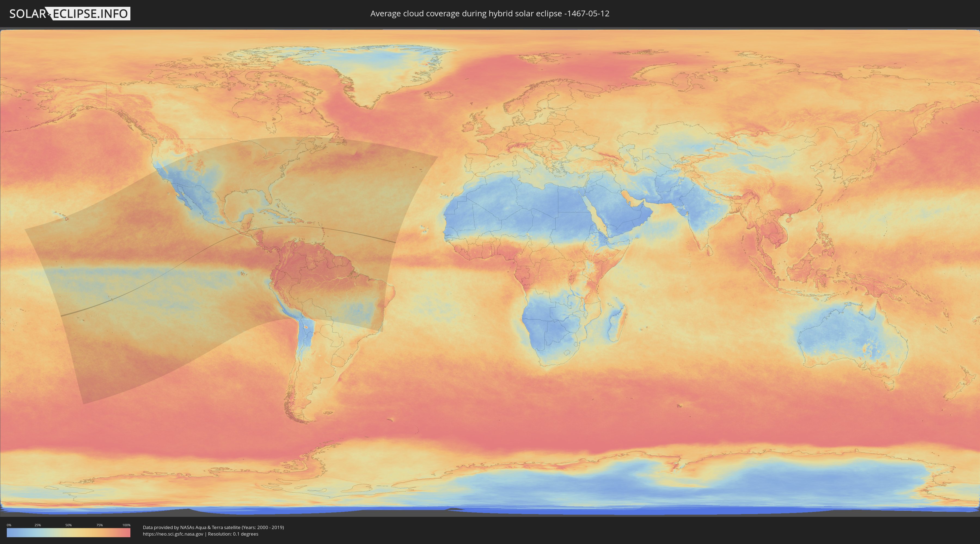980x544 pixels.
Task: Click the 75% legend label
Action: tap(99, 525)
